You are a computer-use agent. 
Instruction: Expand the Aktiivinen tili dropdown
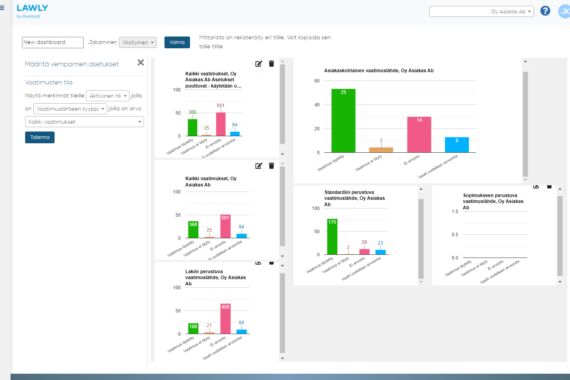[108, 96]
